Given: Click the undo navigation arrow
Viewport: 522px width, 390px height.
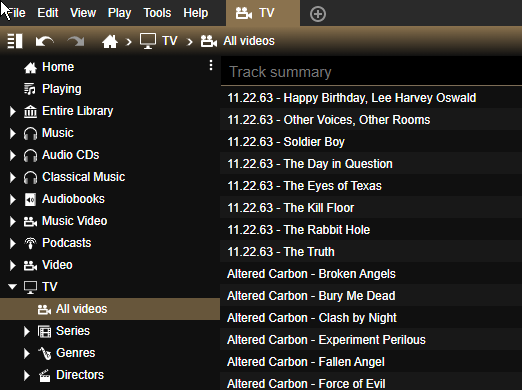Looking at the screenshot, I should tap(44, 41).
